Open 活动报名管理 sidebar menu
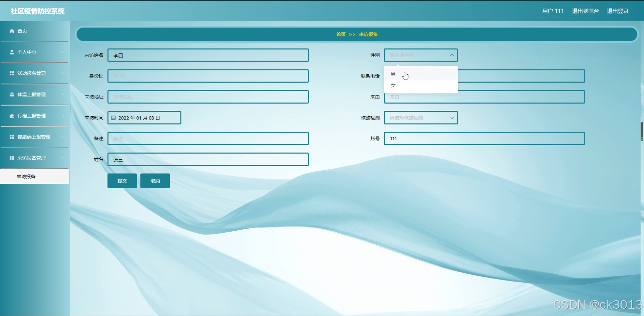The height and width of the screenshot is (316, 644). 35,73
